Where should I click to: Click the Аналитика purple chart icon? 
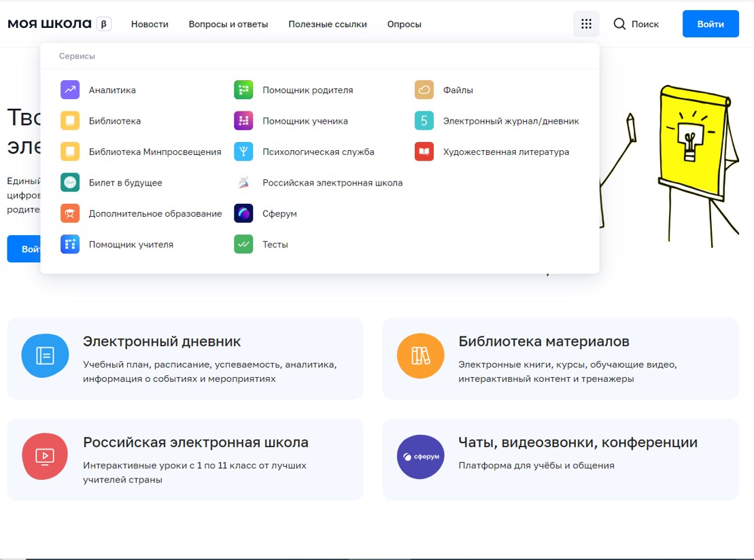(x=70, y=90)
